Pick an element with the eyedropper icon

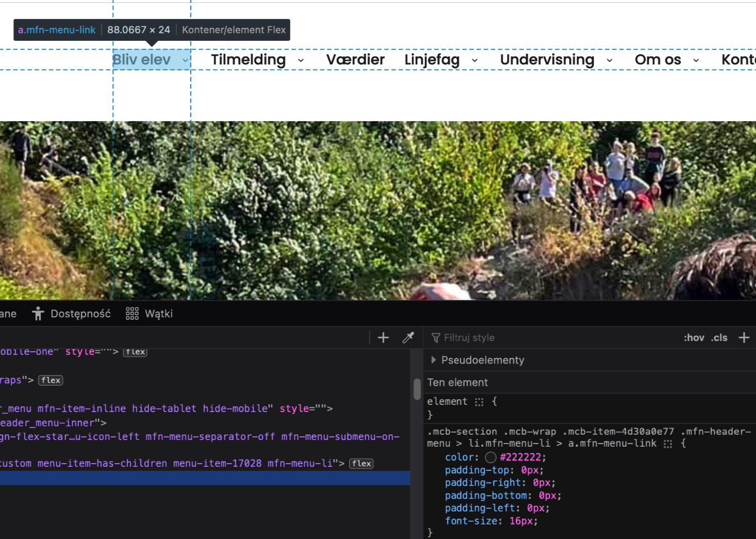408,338
